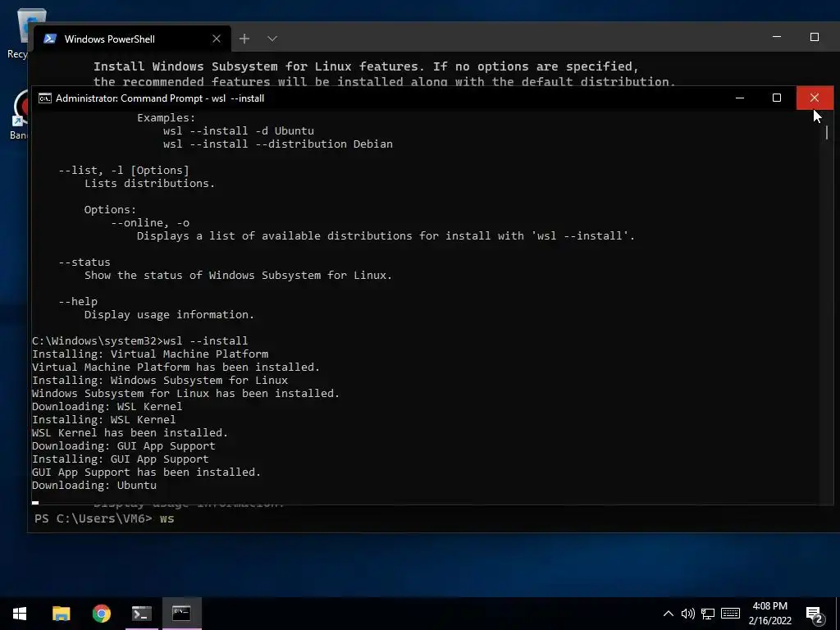Image resolution: width=840 pixels, height=630 pixels.
Task: Click 'Virtual Machine Platform has been installed.' line
Action: (x=176, y=367)
